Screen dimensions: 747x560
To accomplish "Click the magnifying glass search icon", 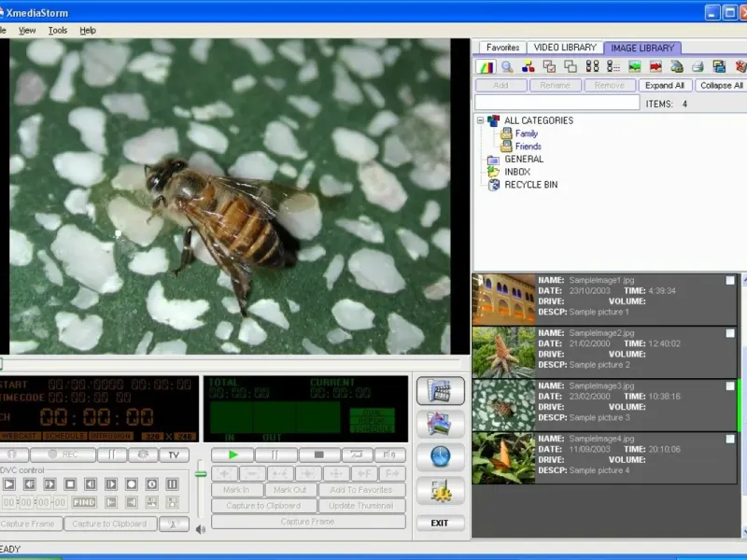I will coord(507,66).
